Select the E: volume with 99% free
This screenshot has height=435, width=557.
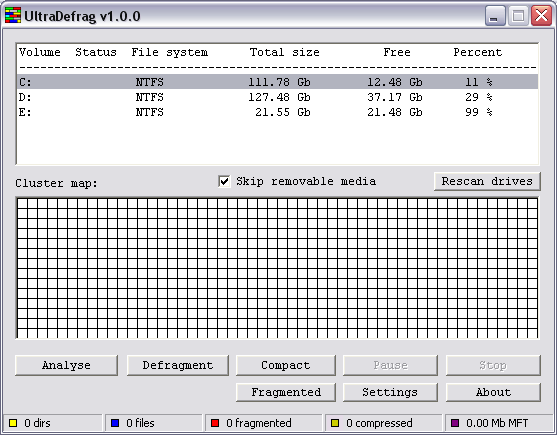click(277, 112)
